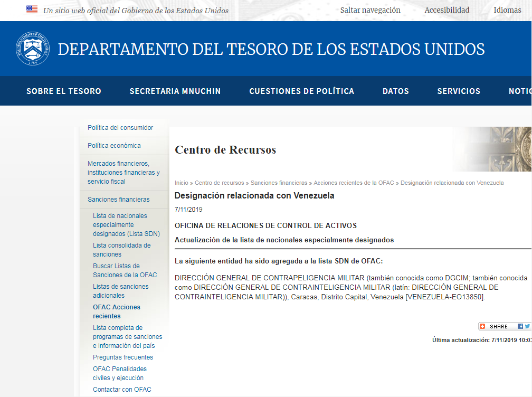Share the page via Facebook icon
Image resolution: width=532 pixels, height=397 pixels.
[520, 326]
